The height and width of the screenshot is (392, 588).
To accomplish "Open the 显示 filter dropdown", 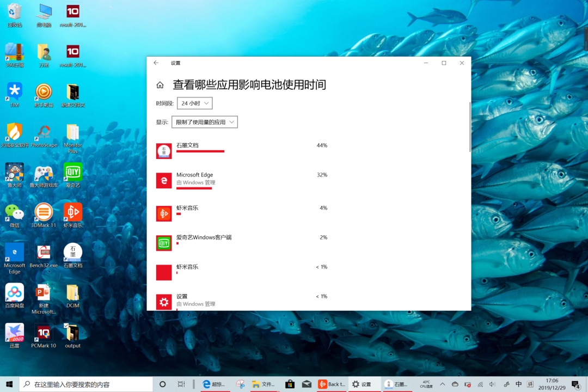I will pyautogui.click(x=204, y=122).
